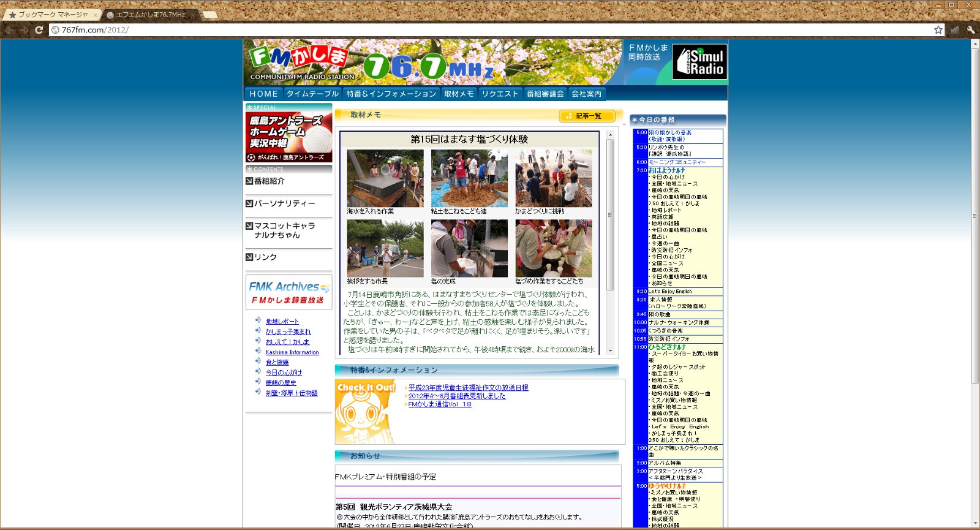Click the article frame scroll-down arrow

610,350
